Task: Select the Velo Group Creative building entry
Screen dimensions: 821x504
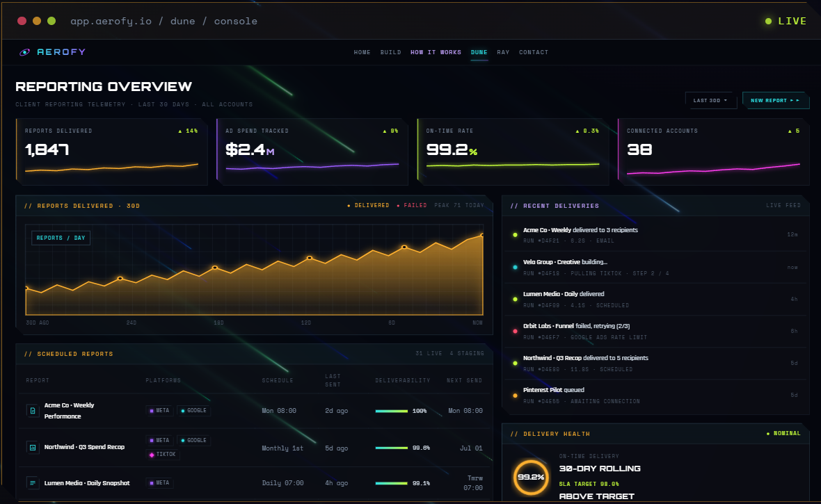Action: [x=655, y=268]
